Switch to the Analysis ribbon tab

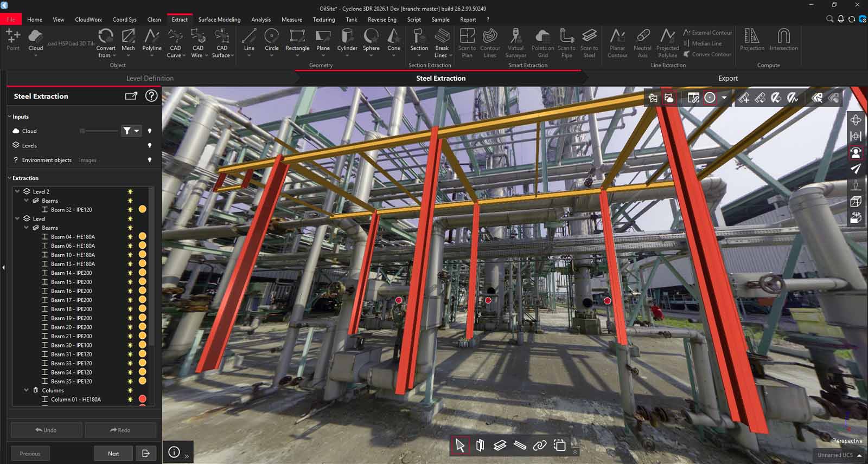pos(261,20)
